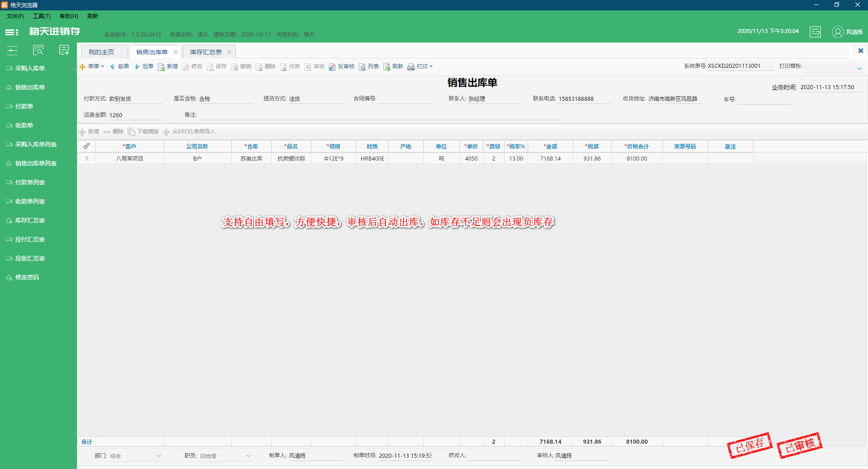Click 反审核 to un-approve the order

point(342,66)
